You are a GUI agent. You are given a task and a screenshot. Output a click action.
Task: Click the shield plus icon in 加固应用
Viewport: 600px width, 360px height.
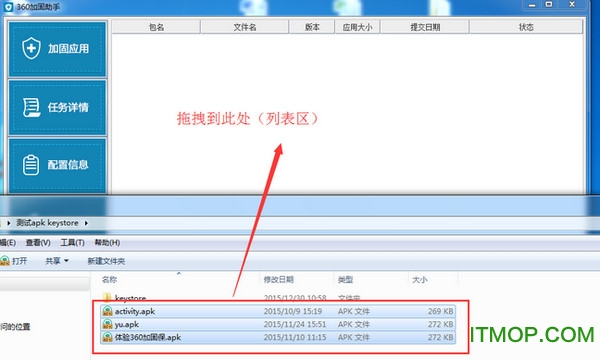31,49
